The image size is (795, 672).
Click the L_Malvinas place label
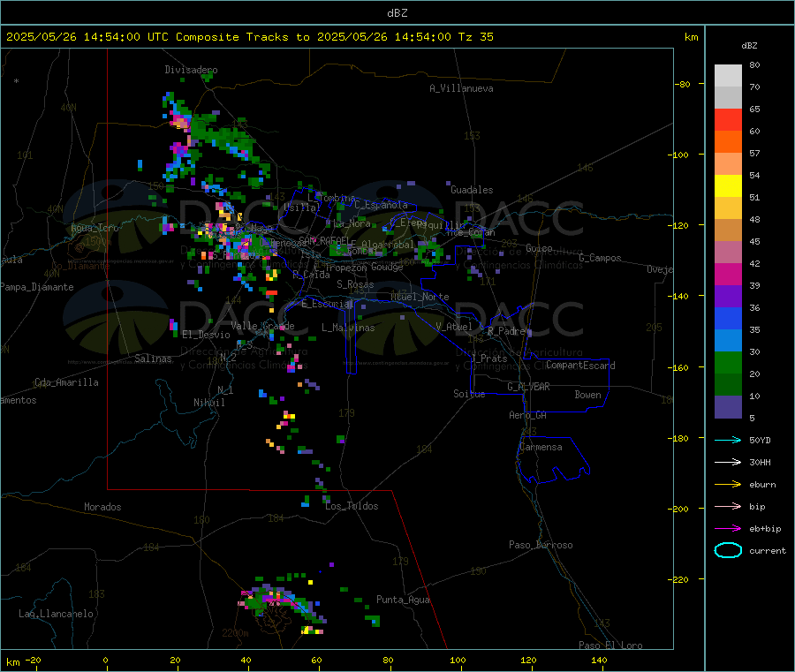pyautogui.click(x=348, y=328)
